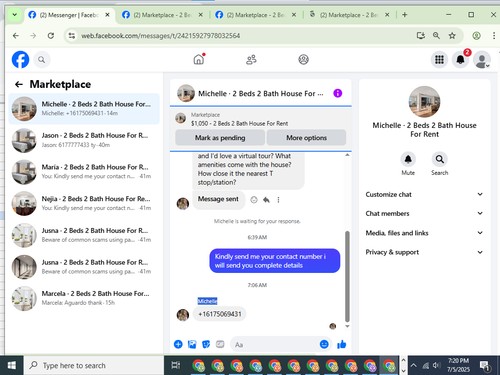Open Task View on the taskbar
This screenshot has height=375, width=500.
pos(176,365)
